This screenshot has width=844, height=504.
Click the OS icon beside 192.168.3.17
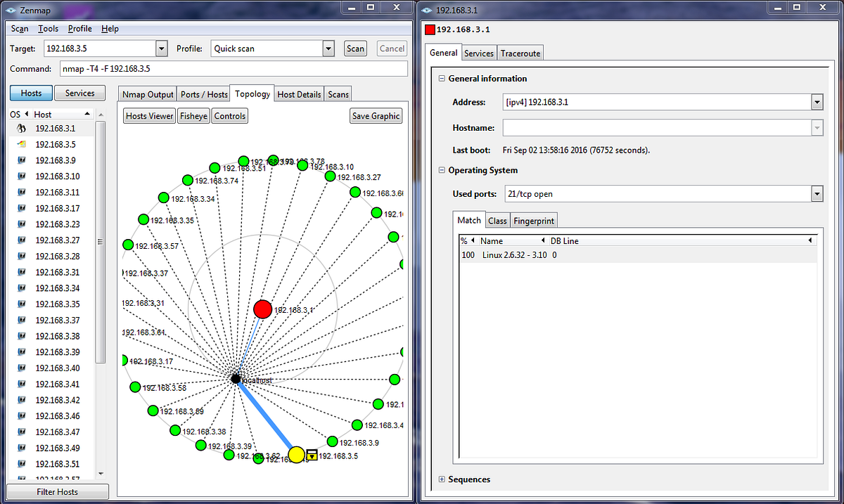tap(21, 209)
